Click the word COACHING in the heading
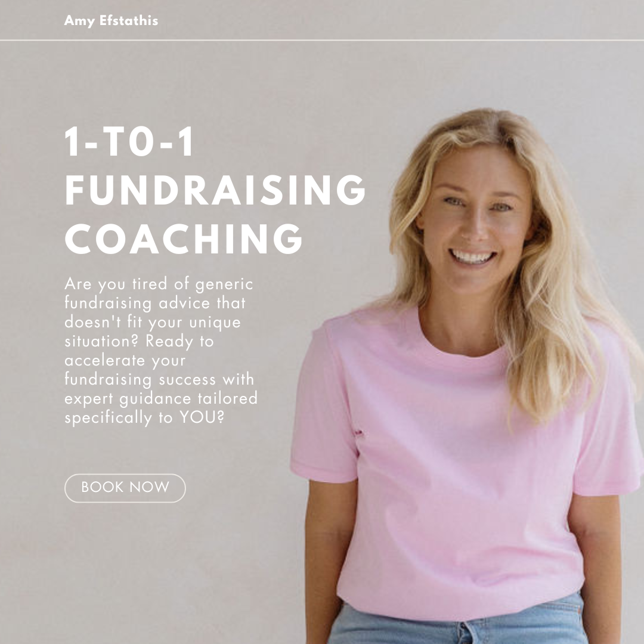Screen dimensions: 644x644 pyautogui.click(x=184, y=239)
